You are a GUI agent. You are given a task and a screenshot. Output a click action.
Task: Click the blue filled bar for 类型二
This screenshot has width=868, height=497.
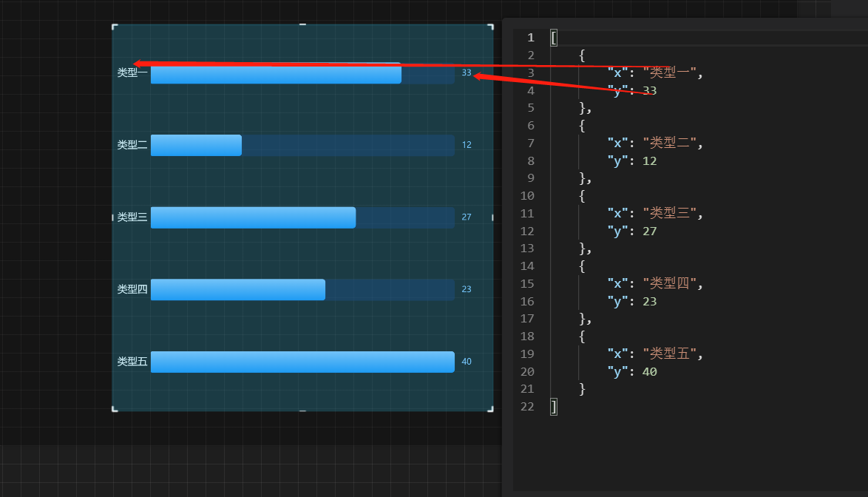pos(196,145)
